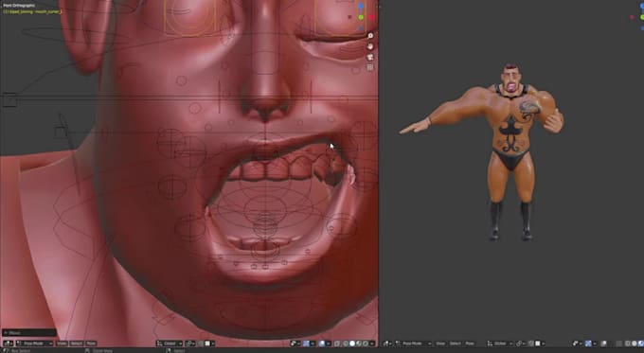The height and width of the screenshot is (353, 644).
Task: Open pivot point selector in right viewport
Action: pos(520,344)
